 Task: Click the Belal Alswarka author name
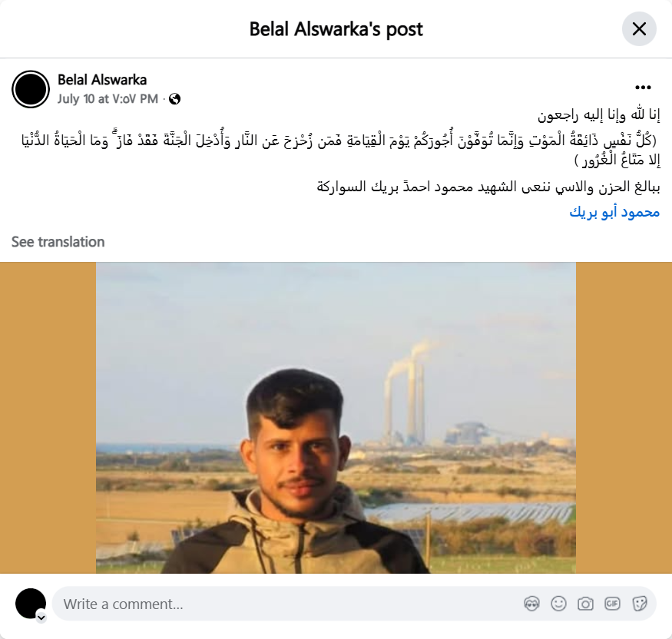click(102, 80)
